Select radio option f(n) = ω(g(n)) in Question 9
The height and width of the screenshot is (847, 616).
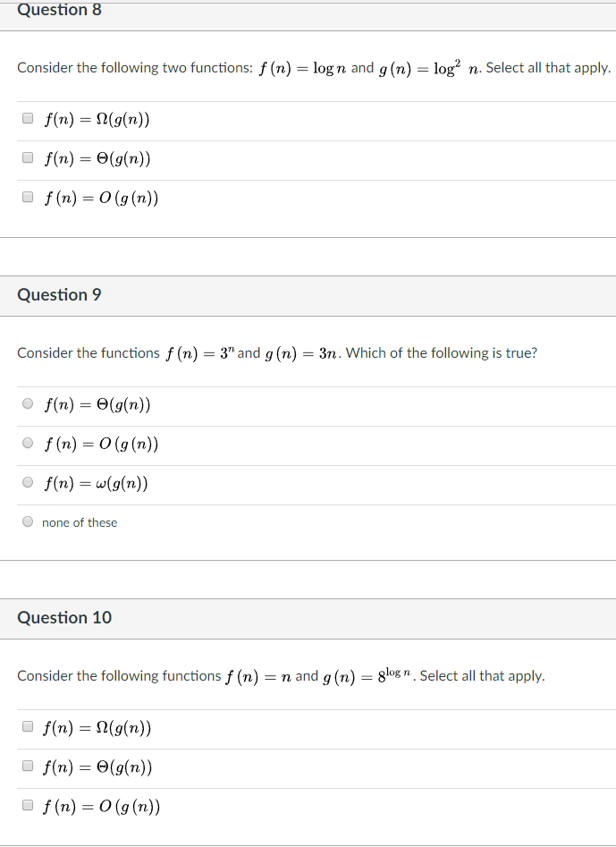pyautogui.click(x=27, y=482)
